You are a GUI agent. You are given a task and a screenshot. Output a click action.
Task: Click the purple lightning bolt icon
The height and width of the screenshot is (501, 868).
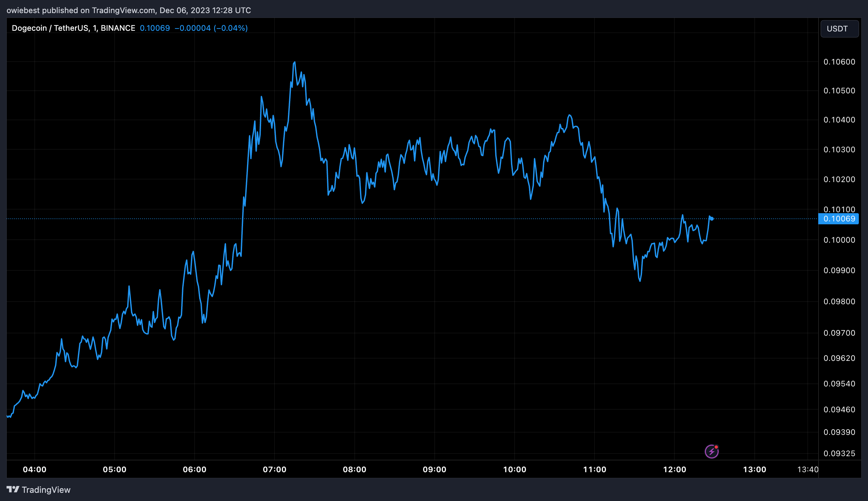[711, 452]
